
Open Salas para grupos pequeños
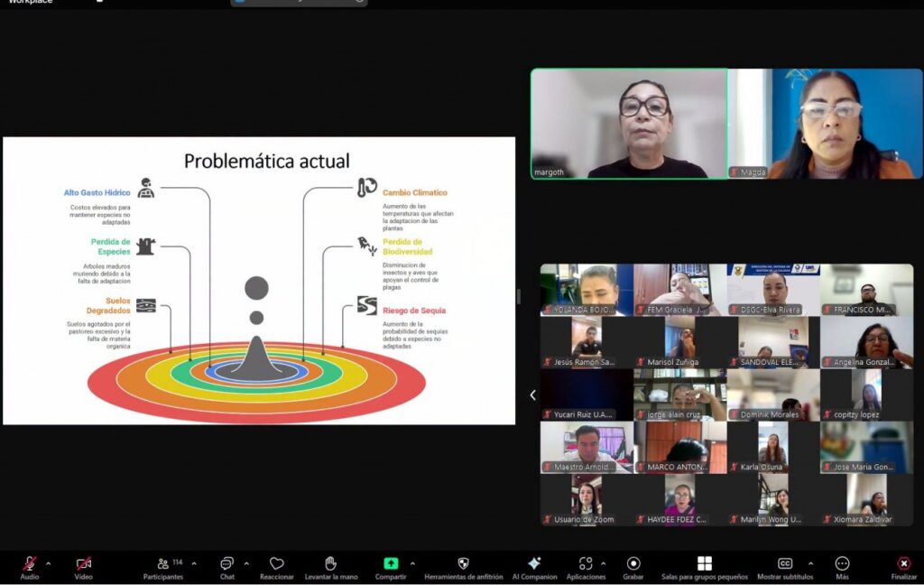click(x=704, y=569)
